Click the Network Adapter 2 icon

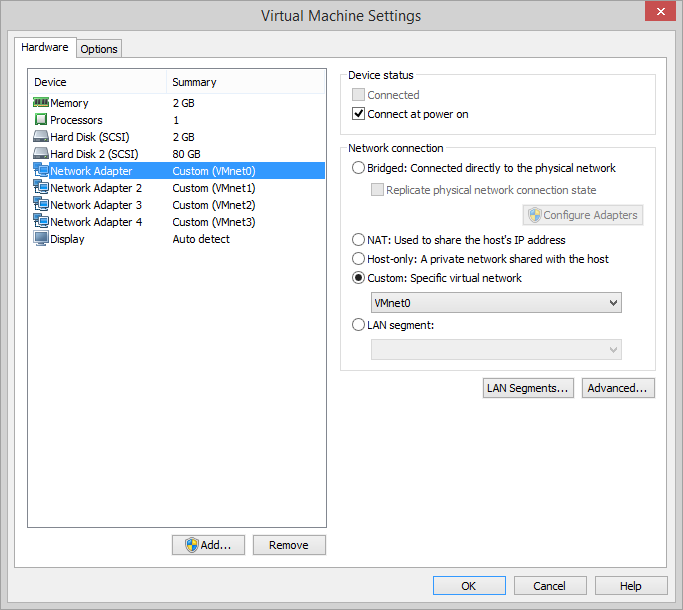click(x=41, y=188)
